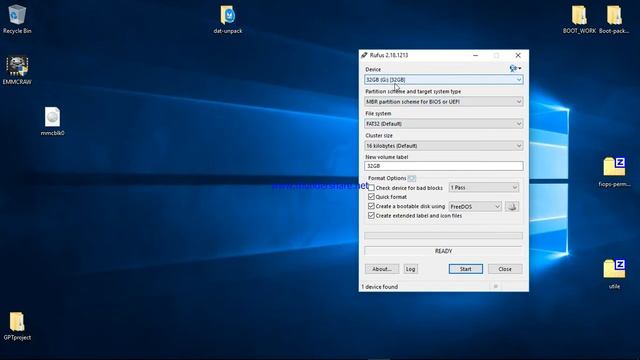Close the Rufus window with X
Viewport: 640px width, 360px height.
(518, 55)
